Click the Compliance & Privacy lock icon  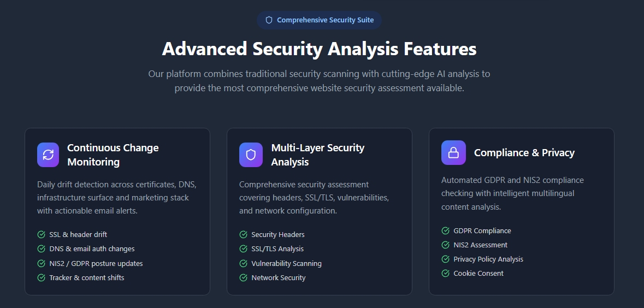tap(453, 153)
